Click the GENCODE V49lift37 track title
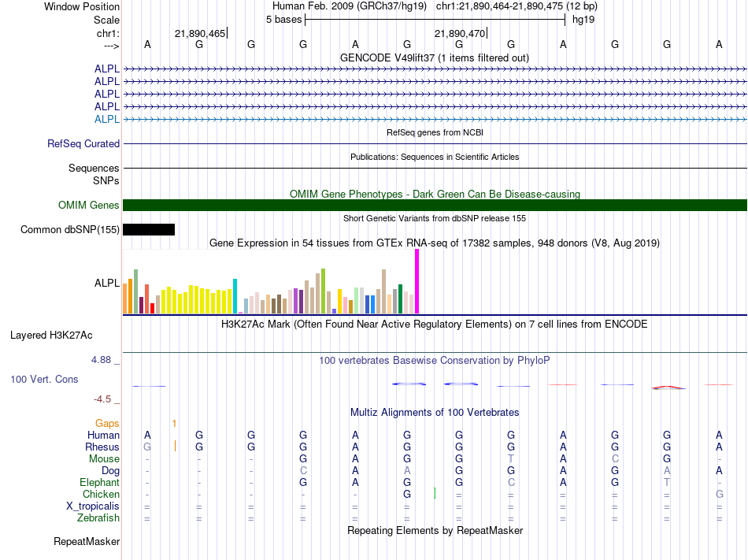The image size is (748, 560). [435, 57]
